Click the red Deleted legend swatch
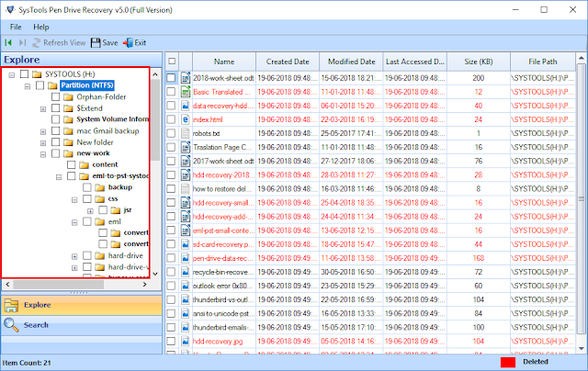588x371 pixels. pos(508,362)
